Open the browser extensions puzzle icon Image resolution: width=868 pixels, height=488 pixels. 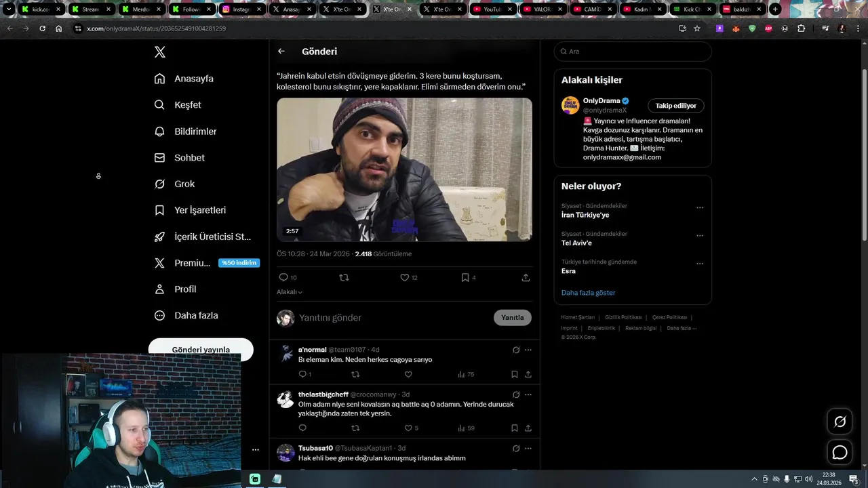tap(802, 28)
